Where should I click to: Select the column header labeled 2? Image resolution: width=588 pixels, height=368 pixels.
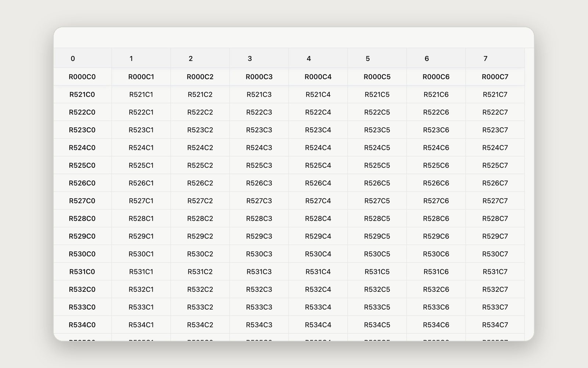tap(200, 58)
